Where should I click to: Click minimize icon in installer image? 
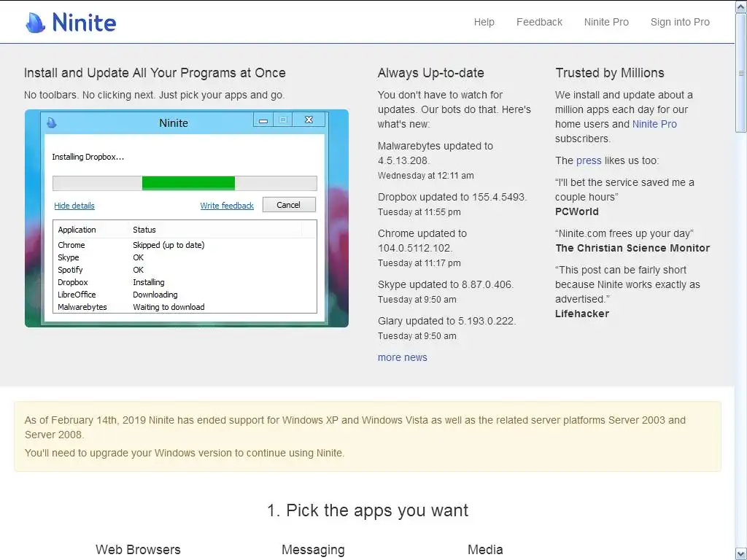coord(263,120)
